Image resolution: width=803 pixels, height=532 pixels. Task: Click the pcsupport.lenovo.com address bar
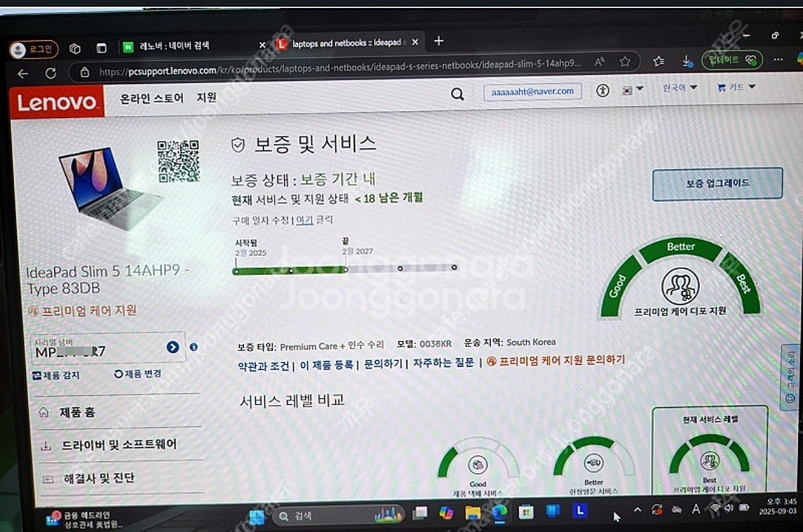coord(340,67)
